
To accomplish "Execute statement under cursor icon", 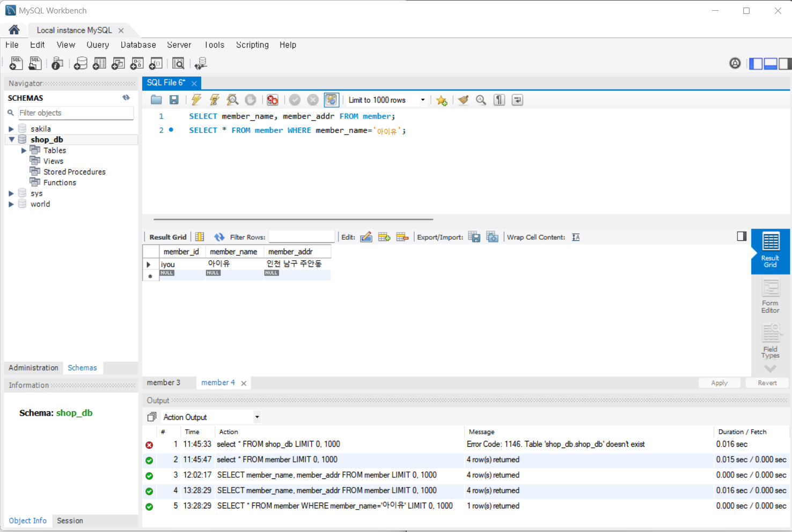I will (215, 100).
